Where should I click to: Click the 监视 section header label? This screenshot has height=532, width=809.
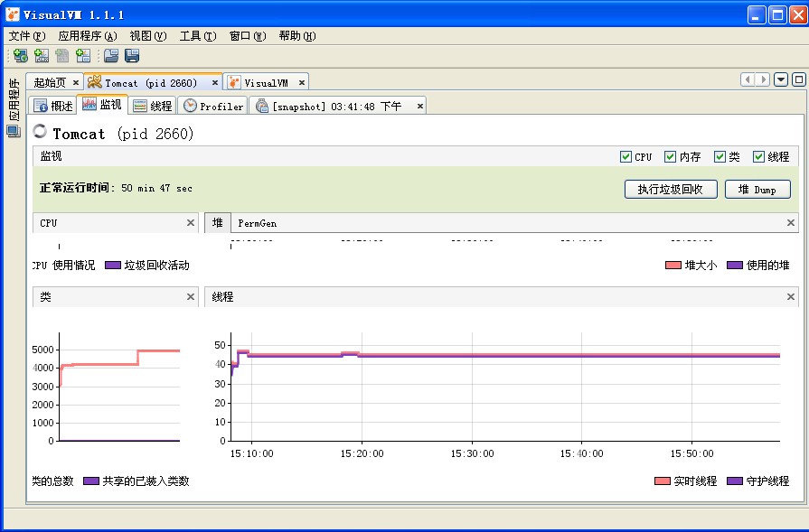tap(52, 156)
